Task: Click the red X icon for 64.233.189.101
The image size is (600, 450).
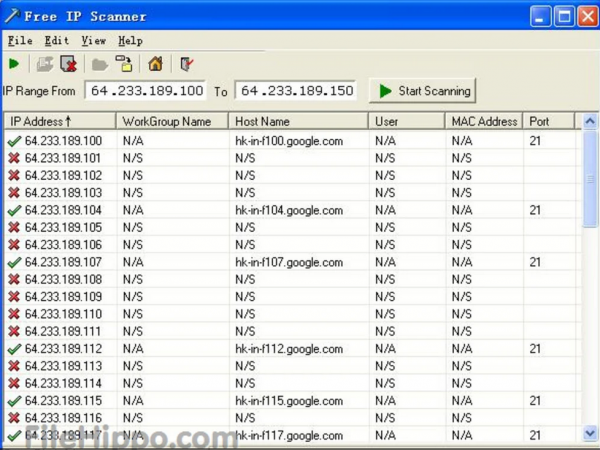Action: click(14, 158)
